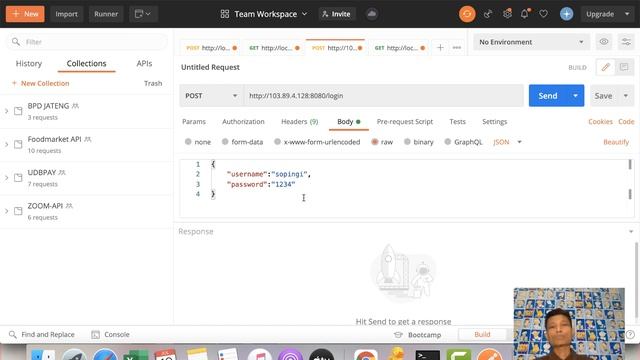Open the Cookies link

tap(600, 122)
